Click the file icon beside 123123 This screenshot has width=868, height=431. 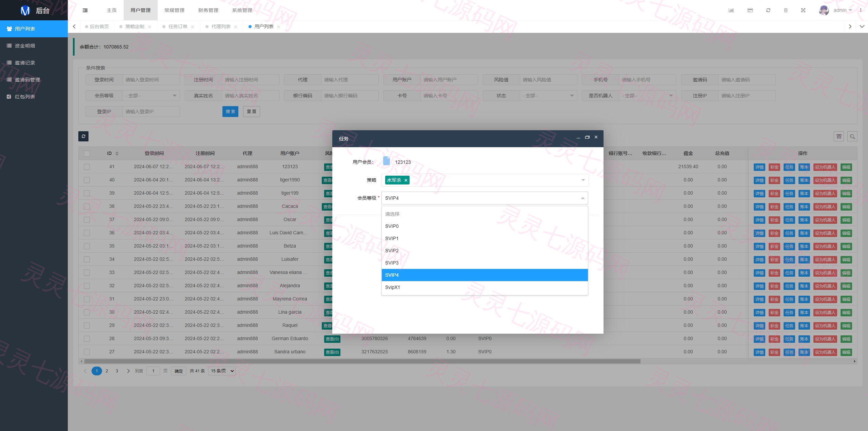387,161
